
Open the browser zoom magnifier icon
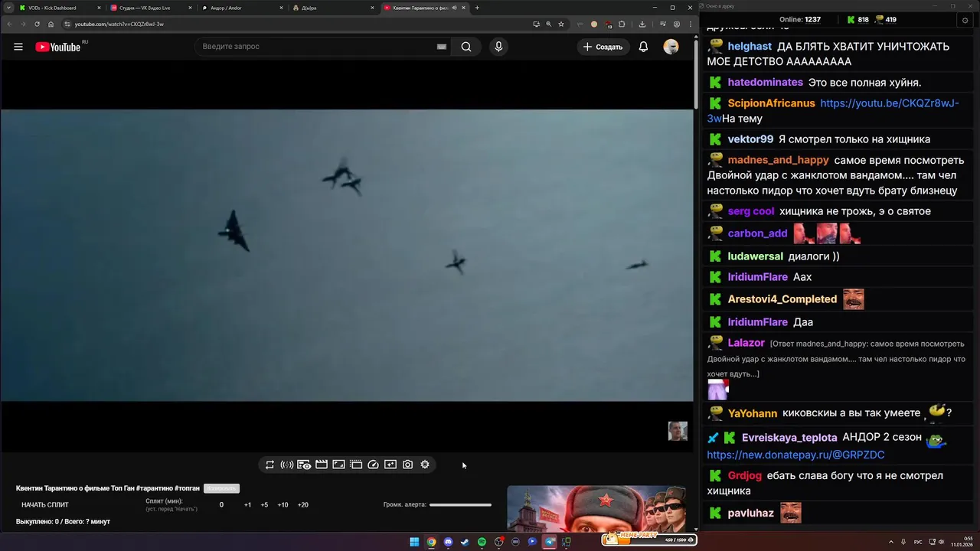pos(549,24)
